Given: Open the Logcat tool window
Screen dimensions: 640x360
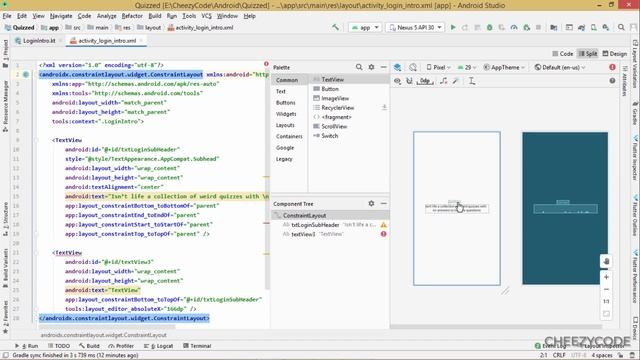Looking at the screenshot, I should point(159,346).
